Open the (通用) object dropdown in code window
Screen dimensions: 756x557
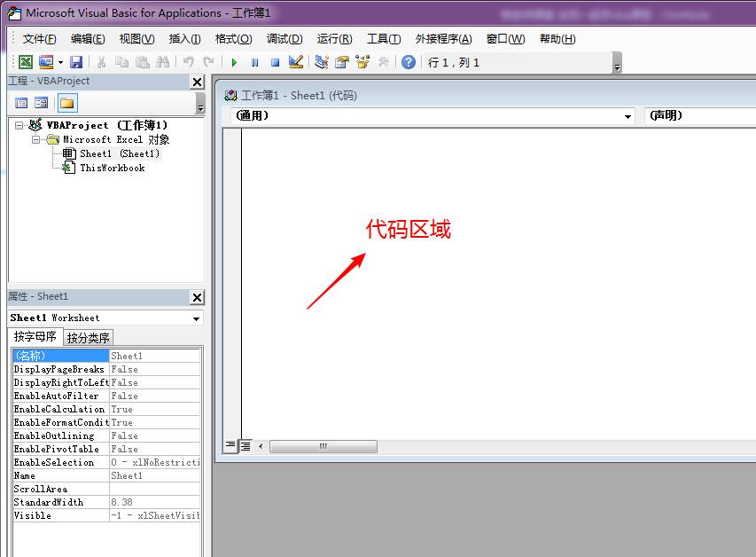click(x=627, y=116)
